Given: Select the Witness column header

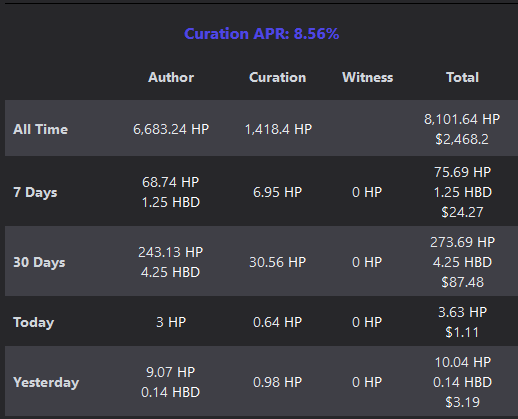Looking at the screenshot, I should point(368,77).
